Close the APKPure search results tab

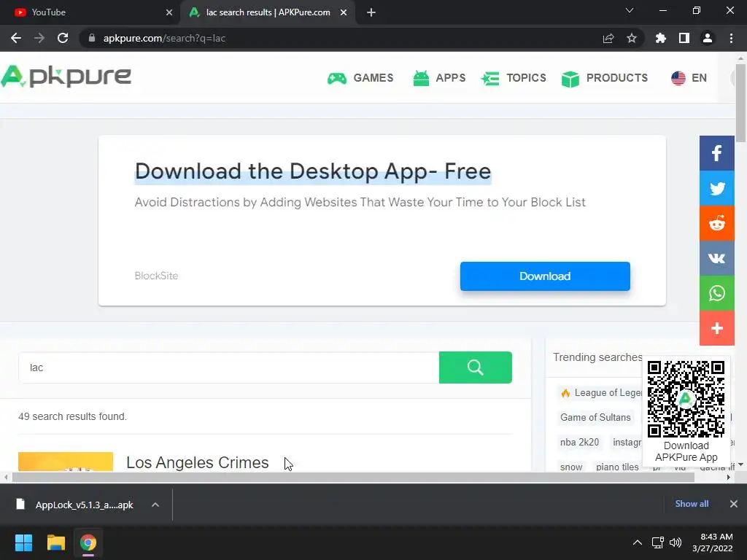pos(344,12)
